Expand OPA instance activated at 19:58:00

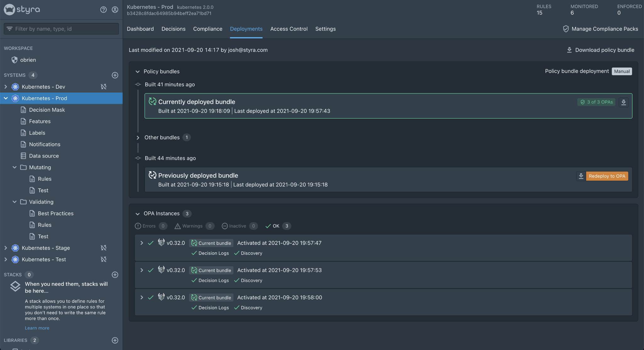pos(142,297)
